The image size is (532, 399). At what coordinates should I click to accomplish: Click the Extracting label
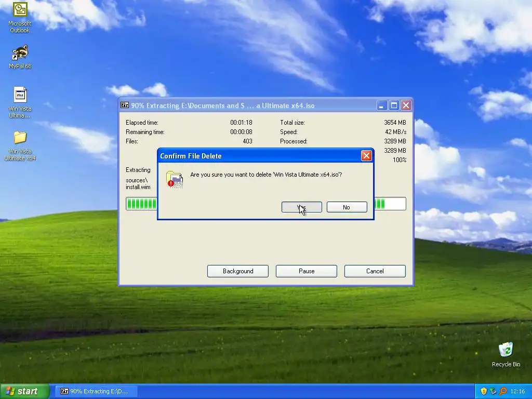point(138,170)
